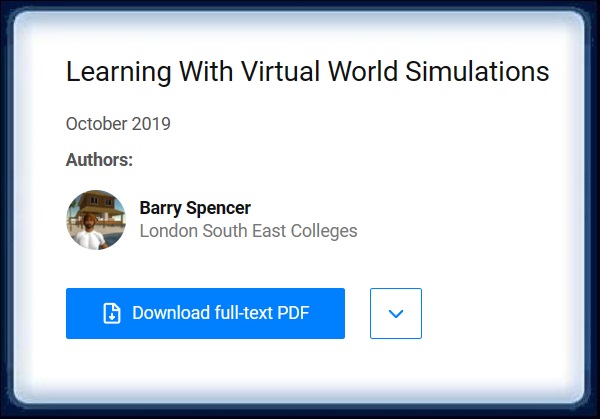Select the London South East Colleges text
The width and height of the screenshot is (600, 419).
click(248, 231)
